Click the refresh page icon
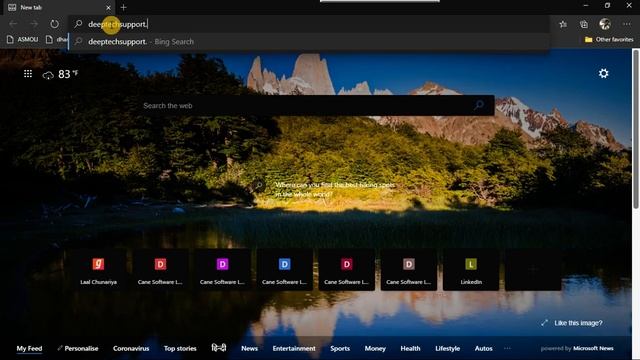 click(x=54, y=24)
